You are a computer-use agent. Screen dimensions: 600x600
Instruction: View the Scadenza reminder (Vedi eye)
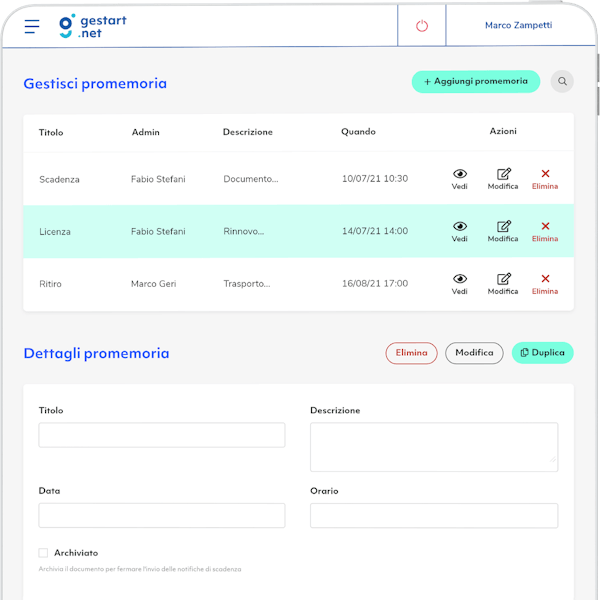pyautogui.click(x=460, y=179)
